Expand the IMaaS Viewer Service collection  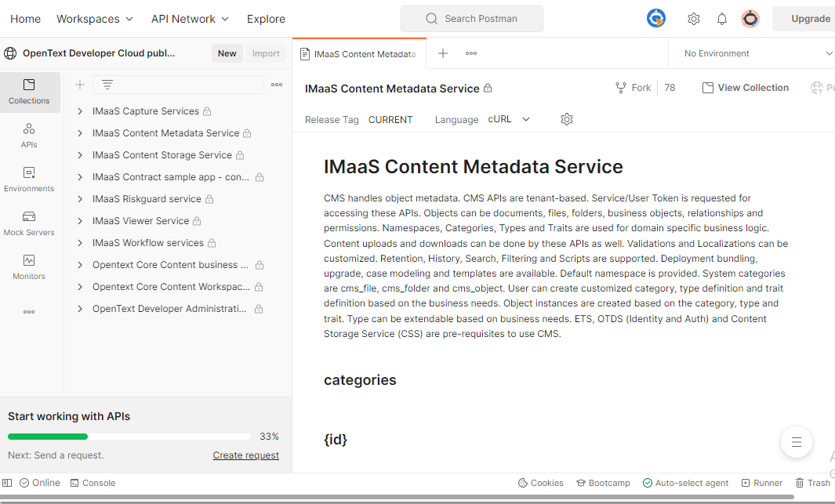click(x=80, y=221)
